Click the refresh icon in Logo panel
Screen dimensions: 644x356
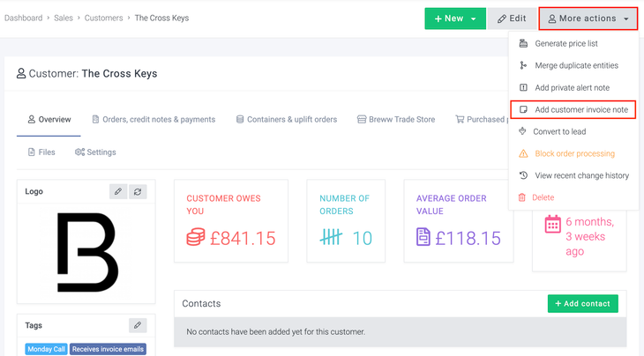click(138, 191)
